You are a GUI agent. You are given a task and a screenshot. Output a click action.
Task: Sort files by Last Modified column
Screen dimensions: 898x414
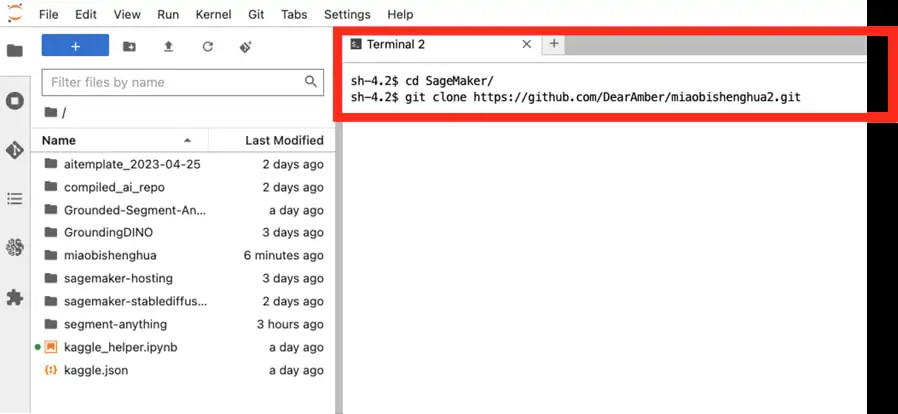[x=284, y=141]
